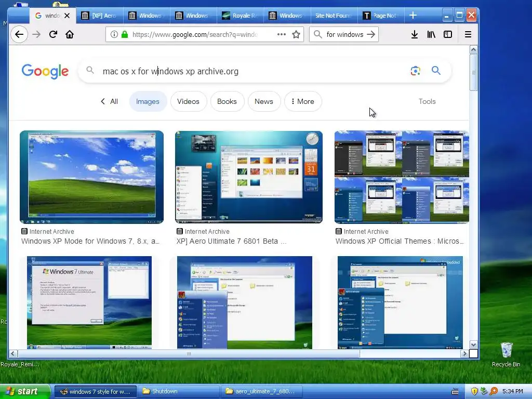Open page actions three-dot menu

pos(281,34)
